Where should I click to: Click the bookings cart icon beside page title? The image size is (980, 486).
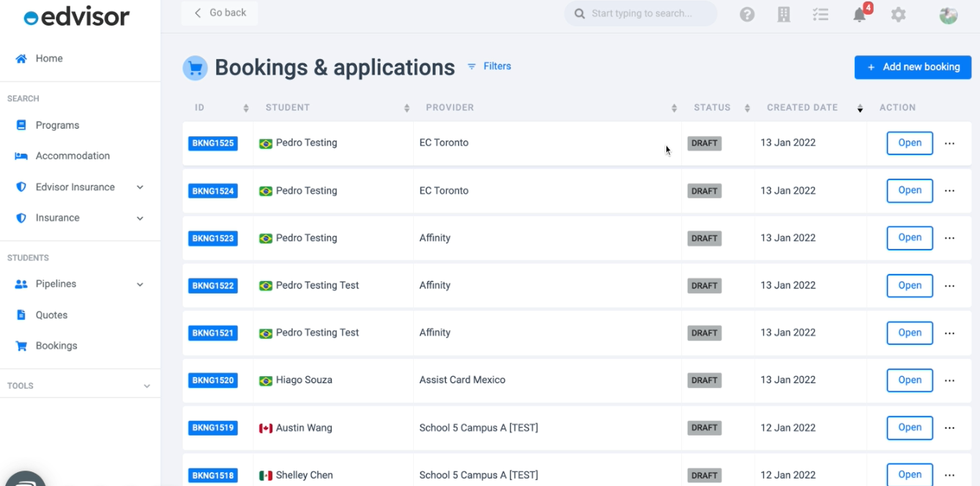coord(194,68)
